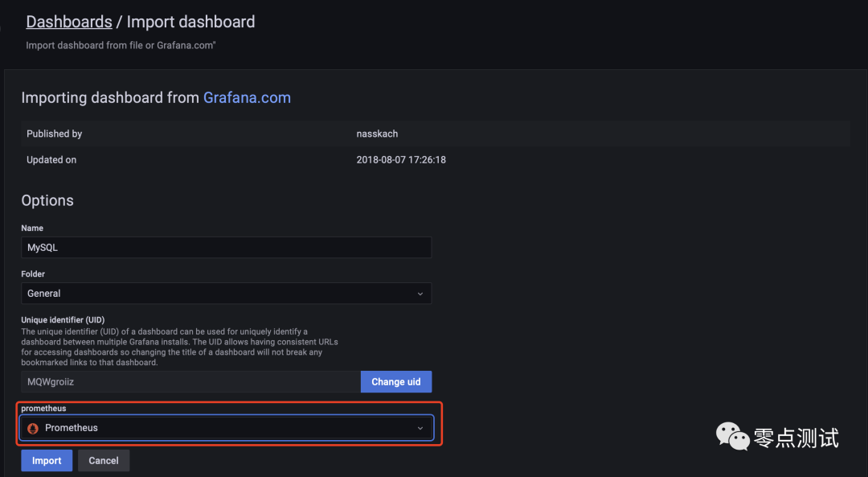
Task: Open the Prometheus data source dropdown
Action: coord(227,428)
